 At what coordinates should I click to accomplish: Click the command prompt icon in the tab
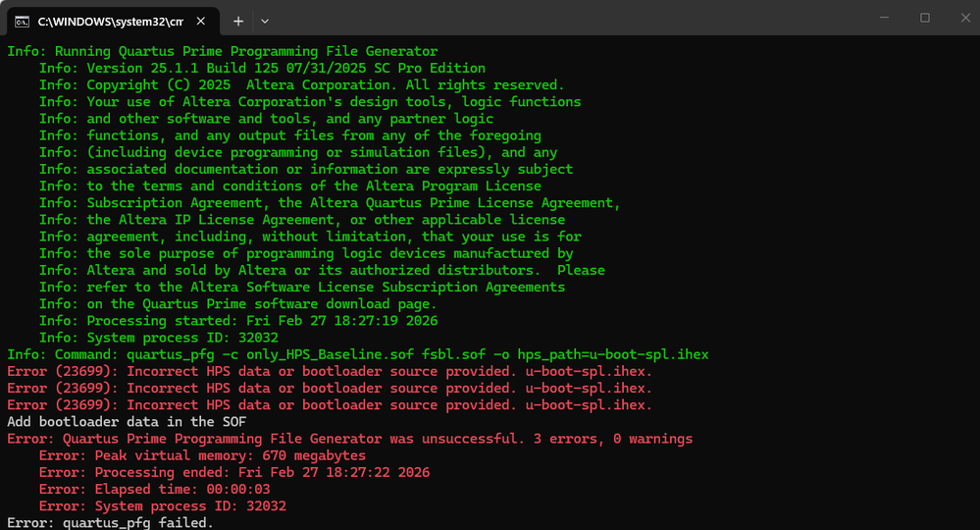click(x=22, y=20)
